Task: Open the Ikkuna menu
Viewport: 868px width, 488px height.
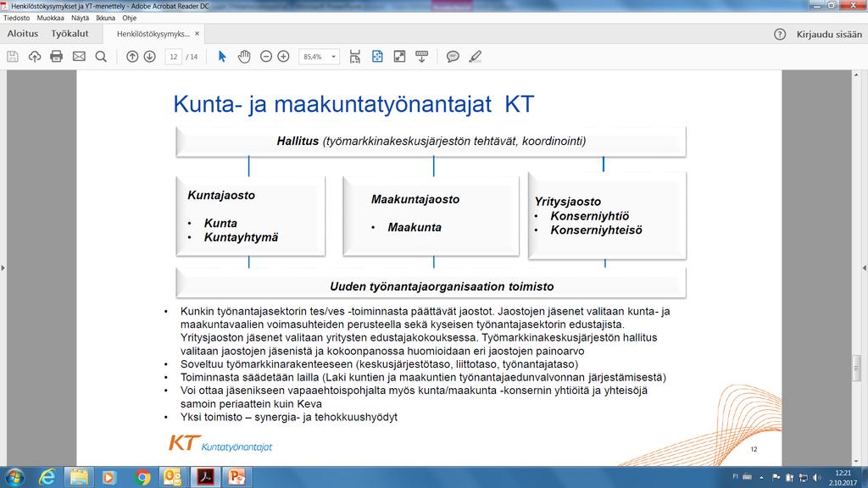Action: 106,18
